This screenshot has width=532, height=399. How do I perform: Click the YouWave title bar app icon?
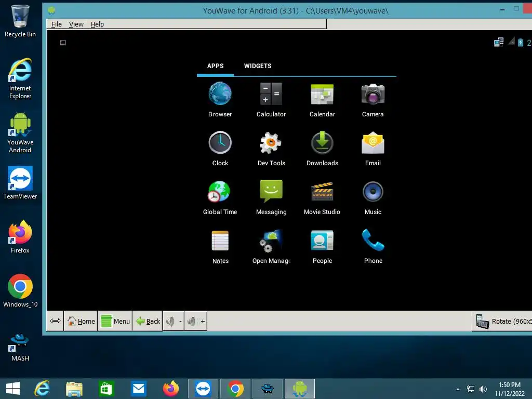tap(51, 10)
